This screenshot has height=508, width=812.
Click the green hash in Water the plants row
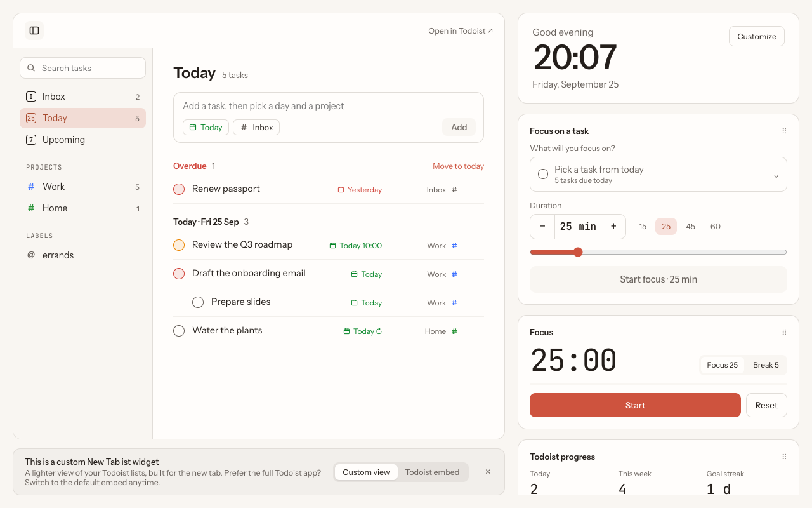pos(454,331)
